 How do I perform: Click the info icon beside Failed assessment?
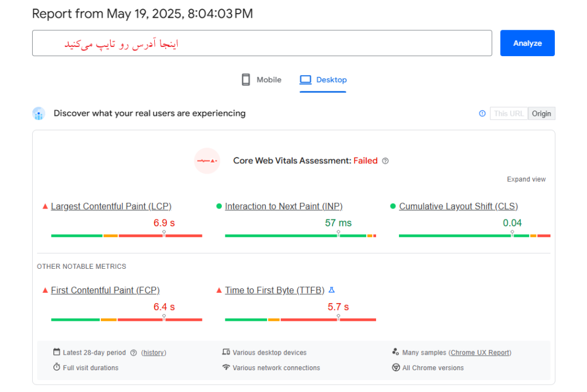click(385, 161)
